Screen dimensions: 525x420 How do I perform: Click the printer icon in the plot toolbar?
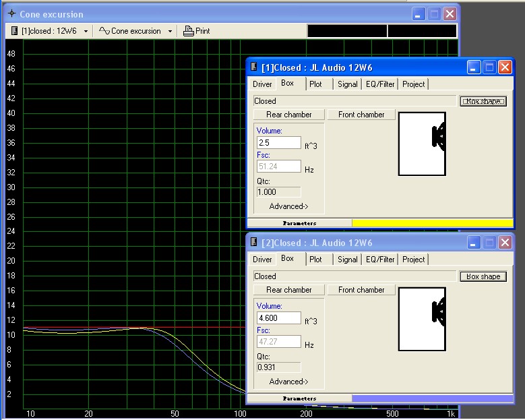(x=189, y=31)
